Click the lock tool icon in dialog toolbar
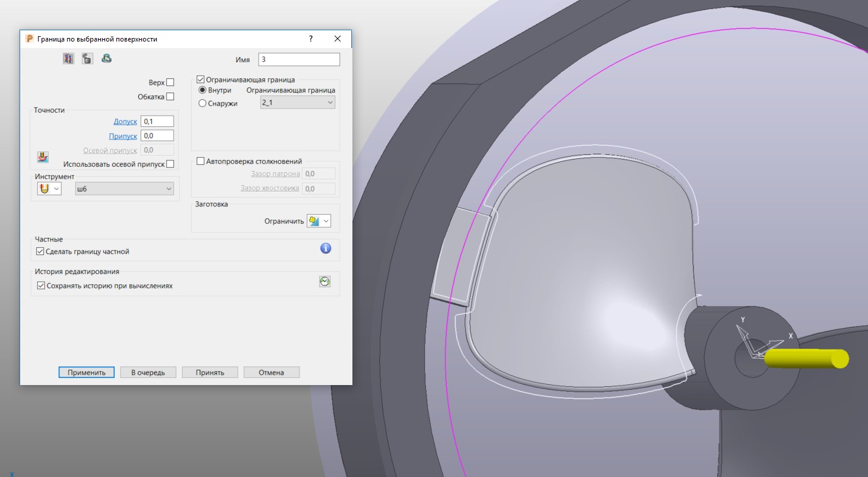The height and width of the screenshot is (477, 868). pos(87,58)
